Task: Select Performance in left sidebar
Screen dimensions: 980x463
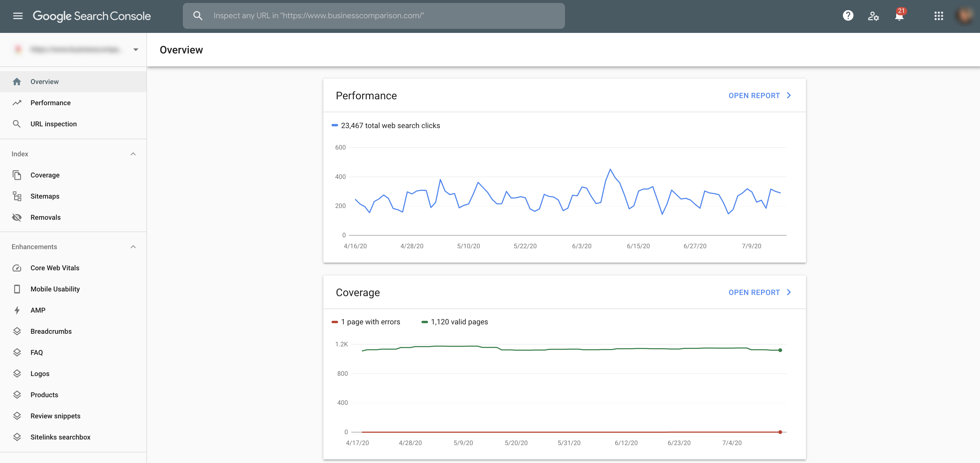Action: (50, 103)
